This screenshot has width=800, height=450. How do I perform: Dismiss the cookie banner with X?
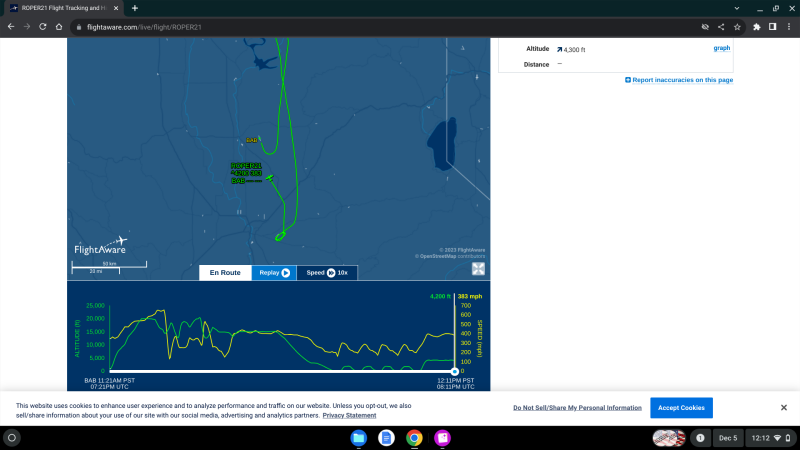pyautogui.click(x=784, y=408)
